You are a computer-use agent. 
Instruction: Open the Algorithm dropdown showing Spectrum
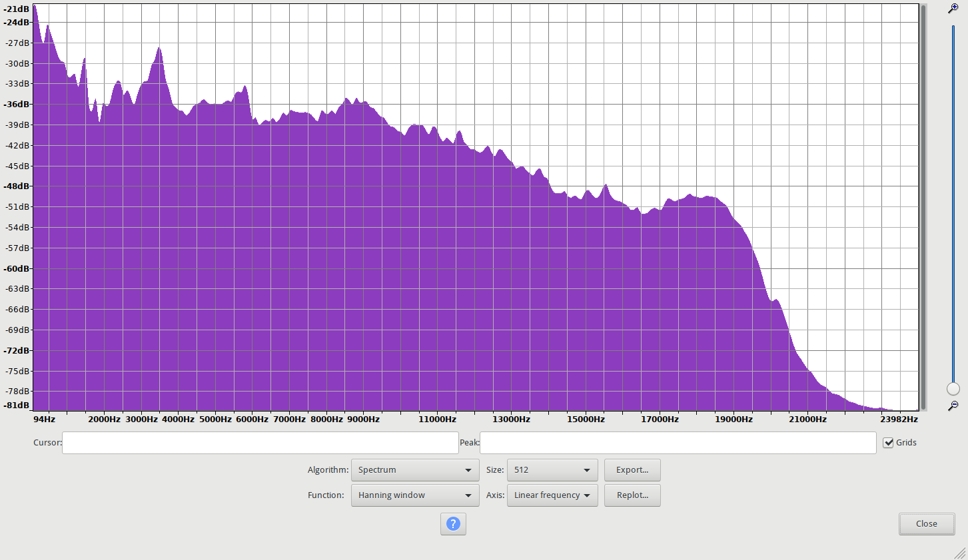tap(415, 470)
